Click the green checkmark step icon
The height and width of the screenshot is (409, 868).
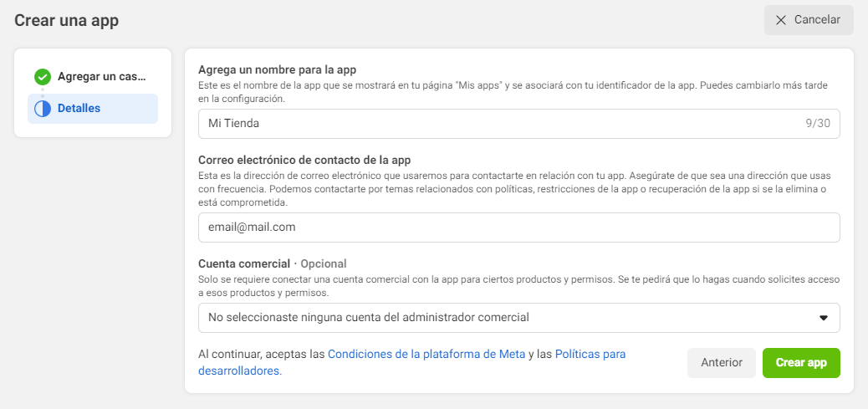coord(43,77)
